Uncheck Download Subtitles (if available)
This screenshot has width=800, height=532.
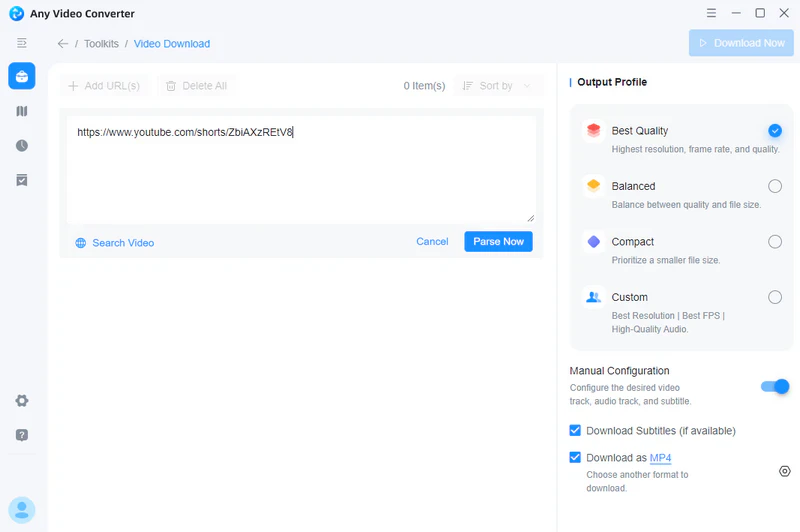(x=575, y=430)
